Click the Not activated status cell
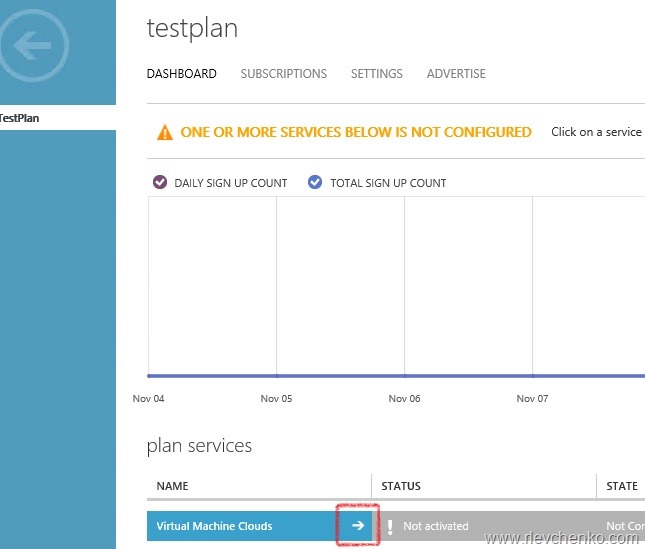 tap(435, 526)
